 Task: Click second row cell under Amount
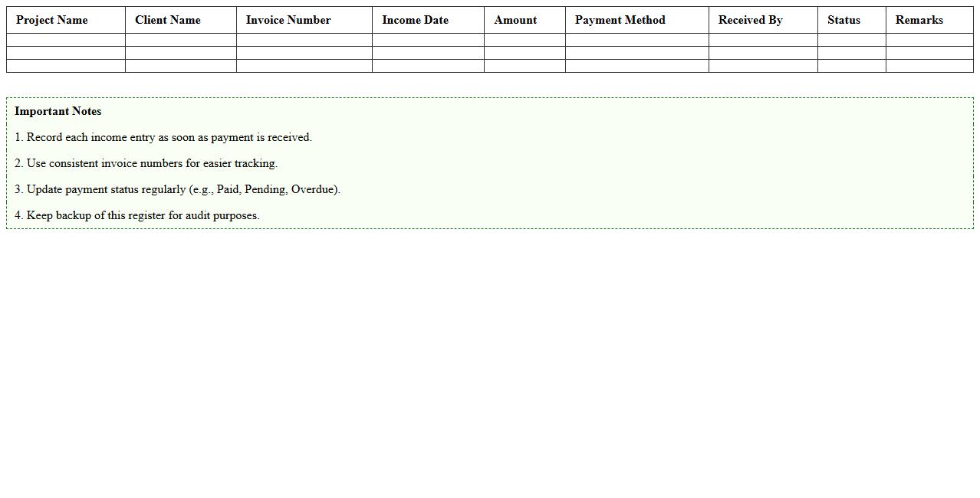tap(525, 53)
